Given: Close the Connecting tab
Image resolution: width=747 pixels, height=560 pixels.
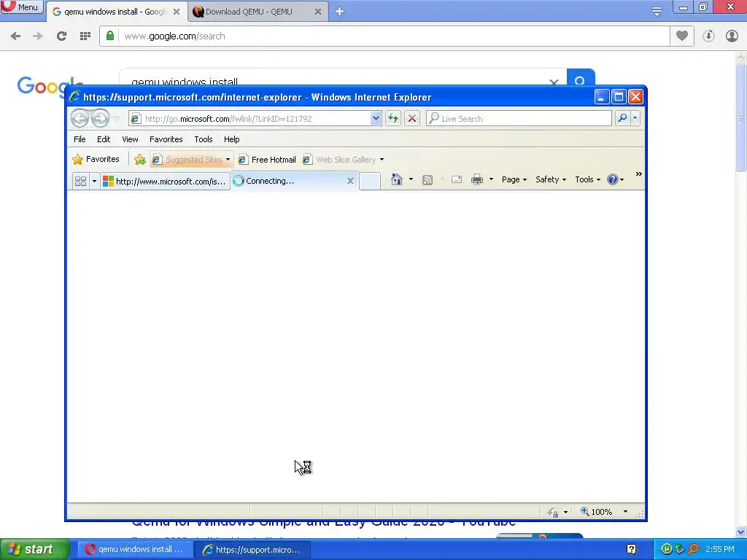Looking at the screenshot, I should (x=350, y=181).
